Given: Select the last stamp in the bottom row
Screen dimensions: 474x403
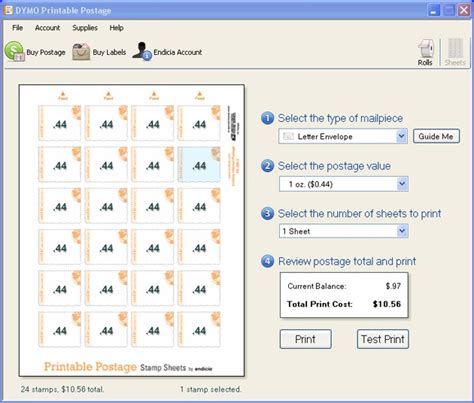Looking at the screenshot, I should [199, 329].
